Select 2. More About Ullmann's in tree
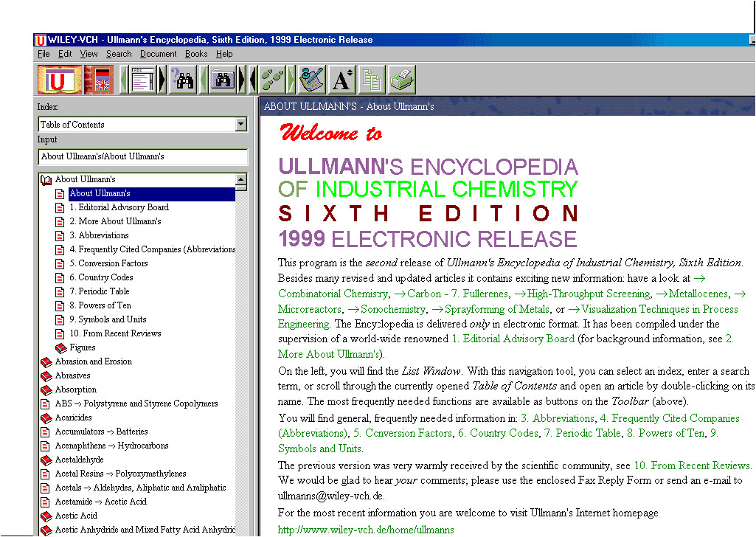Viewport: 756px width, 537px height. (x=115, y=221)
